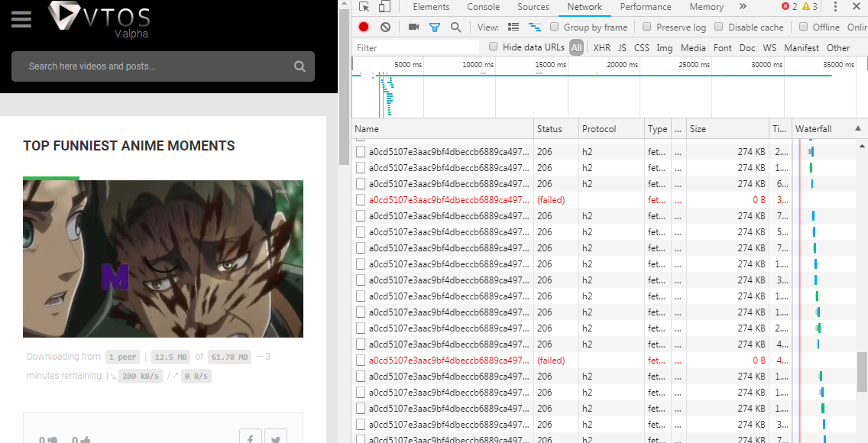Click the search videos and posts field

[x=163, y=66]
